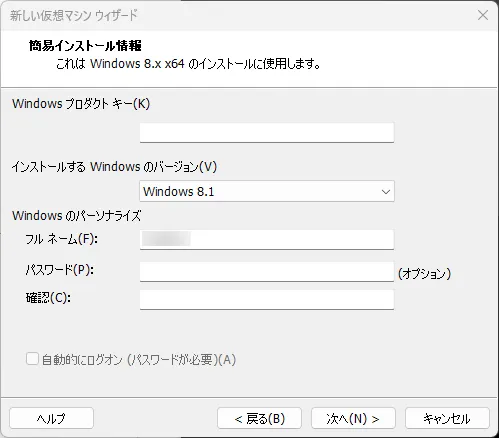Click the フル ネーム(F) label
This screenshot has width=499, height=438.
[x=62, y=239]
